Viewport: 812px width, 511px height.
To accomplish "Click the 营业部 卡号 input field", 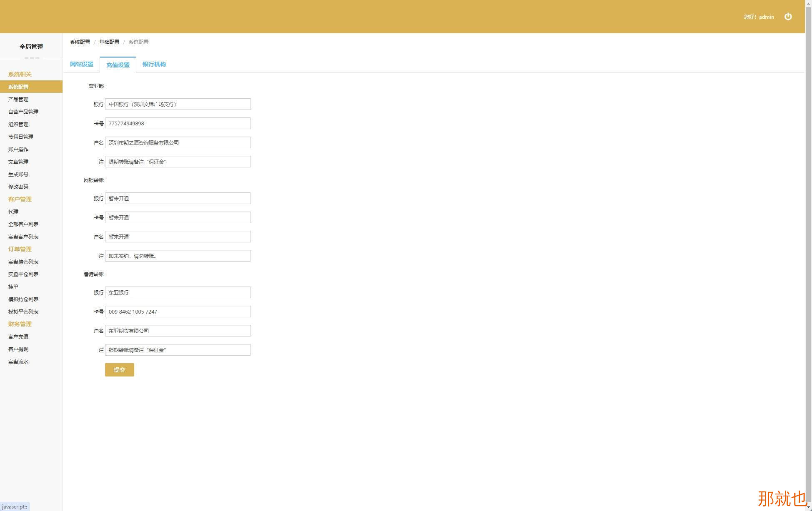I will click(178, 124).
